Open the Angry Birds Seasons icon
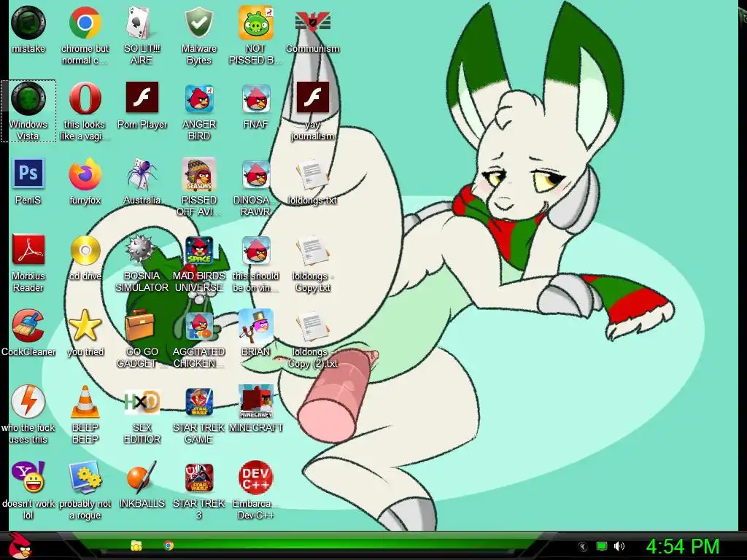747x560 pixels. (x=198, y=174)
